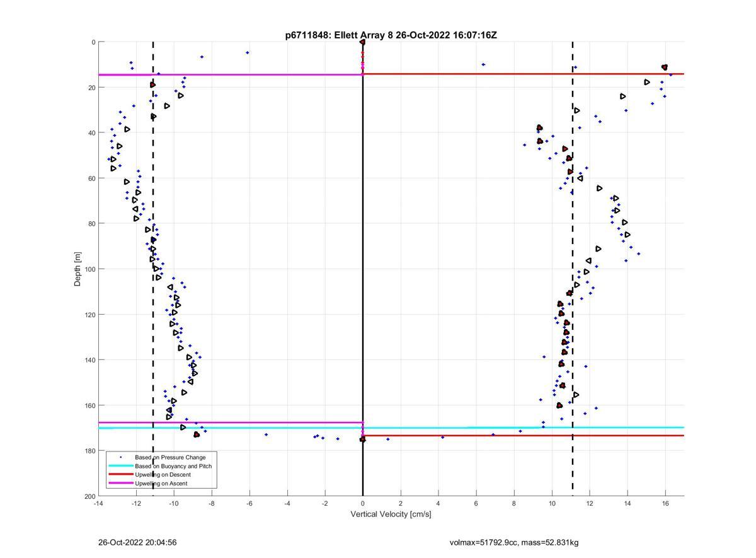
Task: Click x-axis tick label '-2'
Action: pos(325,503)
